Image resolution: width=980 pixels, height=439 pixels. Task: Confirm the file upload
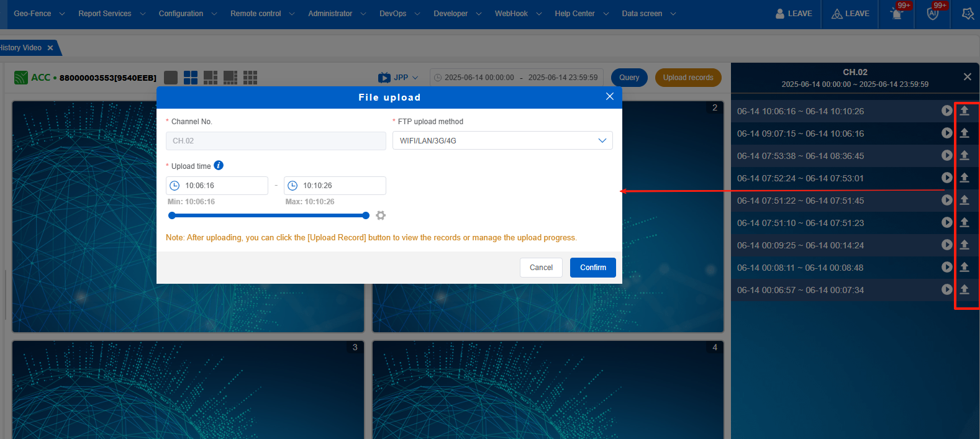pyautogui.click(x=592, y=268)
